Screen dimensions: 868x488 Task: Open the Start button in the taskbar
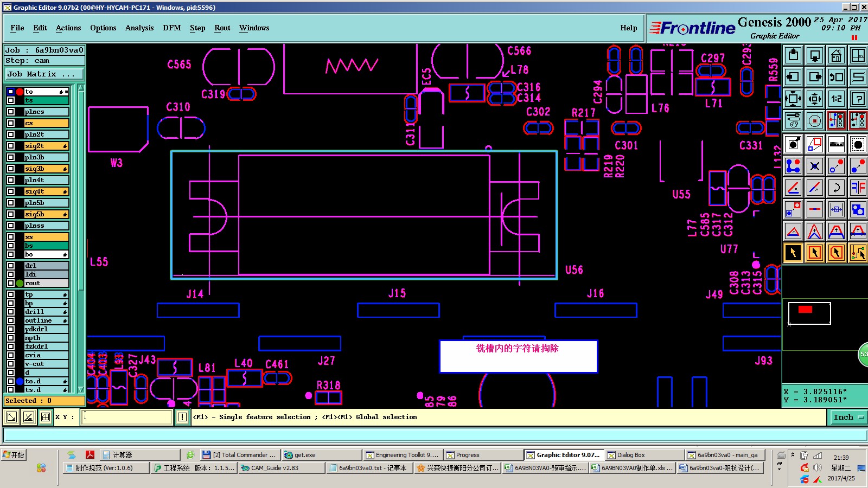(x=14, y=455)
